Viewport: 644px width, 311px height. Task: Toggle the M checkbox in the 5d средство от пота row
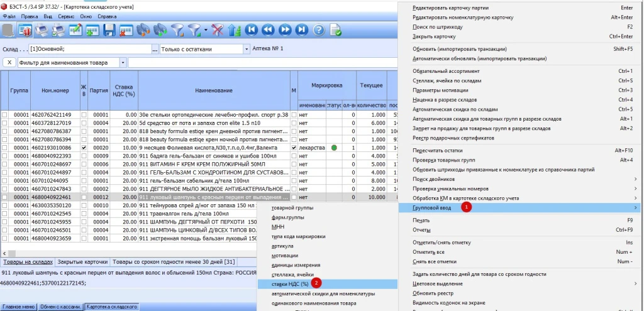294,123
